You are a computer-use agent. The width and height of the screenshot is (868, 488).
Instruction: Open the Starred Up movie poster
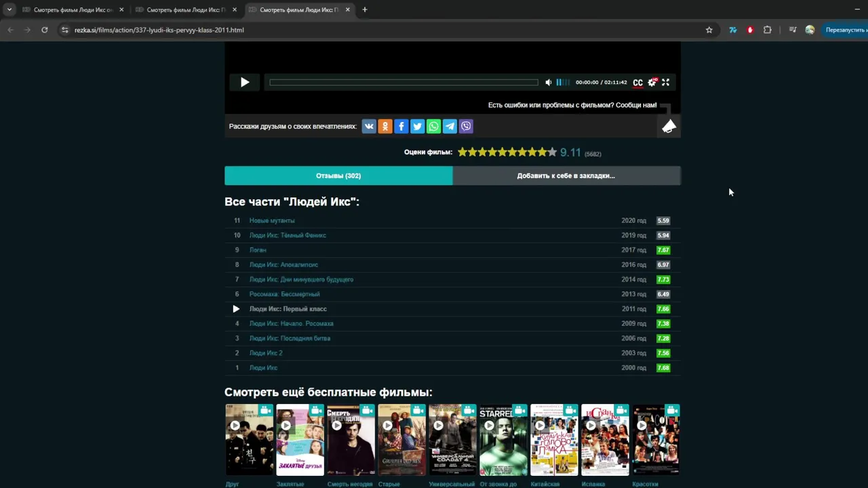(503, 440)
